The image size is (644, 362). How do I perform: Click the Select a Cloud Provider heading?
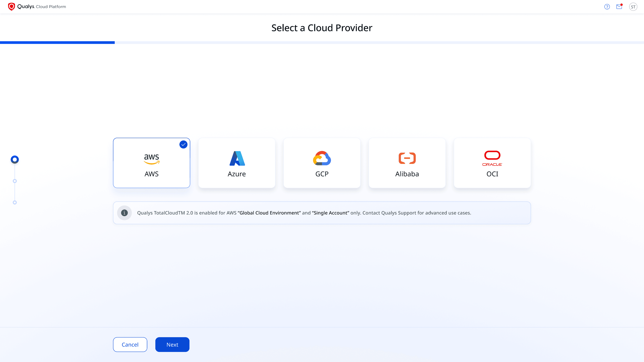coord(322,28)
